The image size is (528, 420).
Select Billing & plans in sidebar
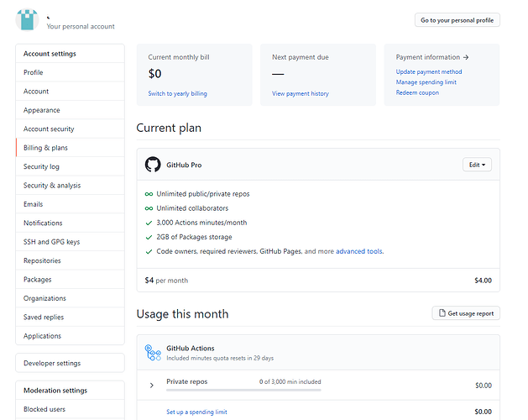coord(70,148)
